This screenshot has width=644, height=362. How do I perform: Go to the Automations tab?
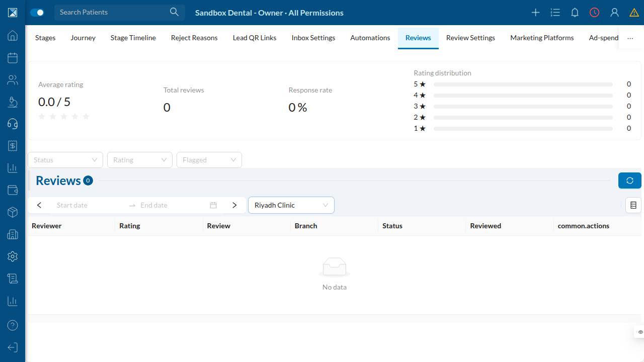click(370, 38)
